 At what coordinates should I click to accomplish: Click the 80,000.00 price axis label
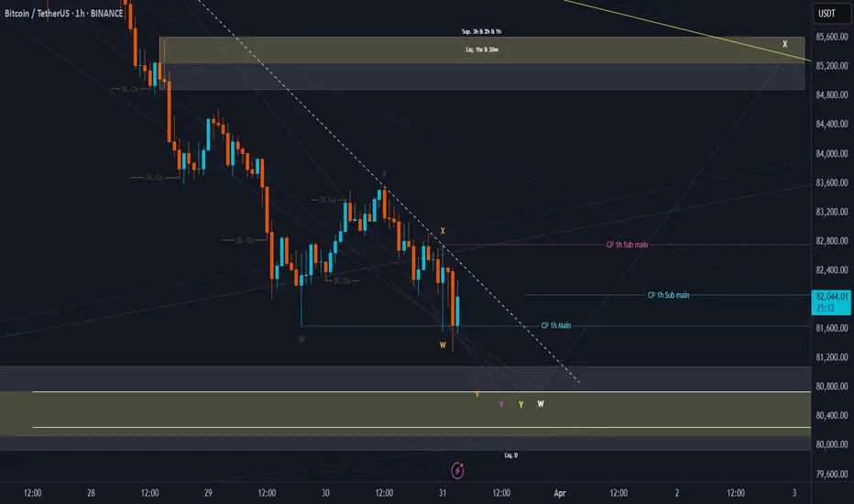tap(832, 444)
